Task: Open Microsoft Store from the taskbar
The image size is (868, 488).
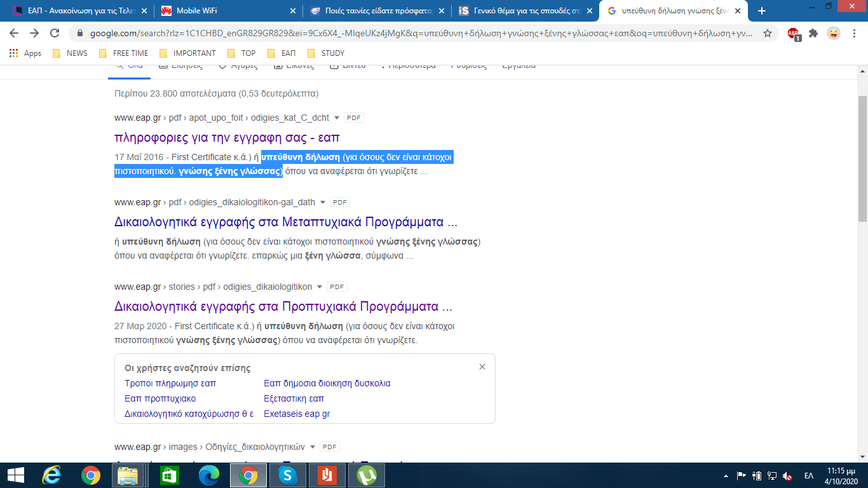Action: click(x=169, y=475)
